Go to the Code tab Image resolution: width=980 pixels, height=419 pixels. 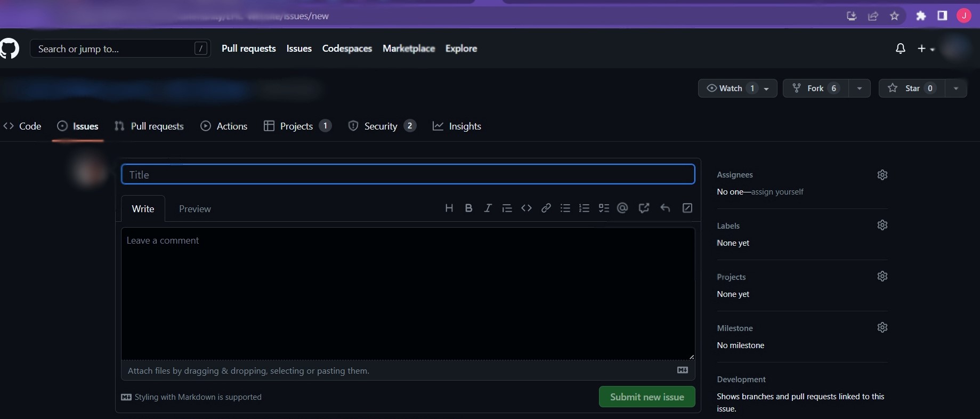22,126
